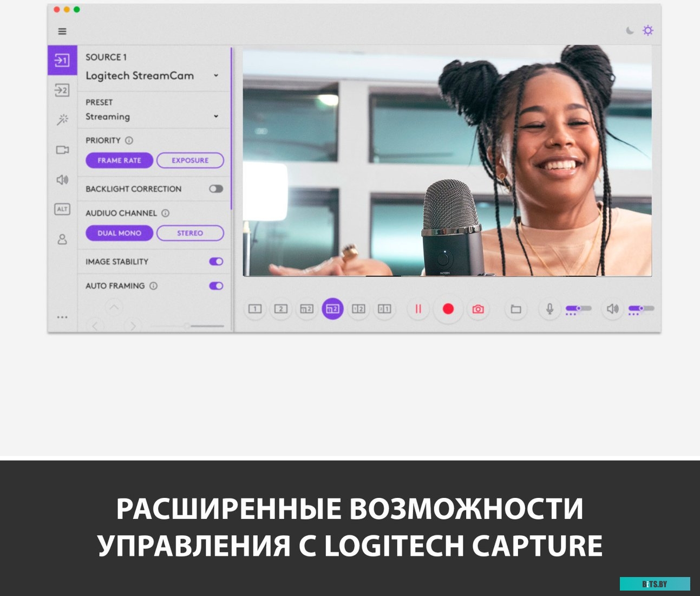This screenshot has width=700, height=596.
Task: Switch to light mode sun icon
Action: click(x=647, y=30)
